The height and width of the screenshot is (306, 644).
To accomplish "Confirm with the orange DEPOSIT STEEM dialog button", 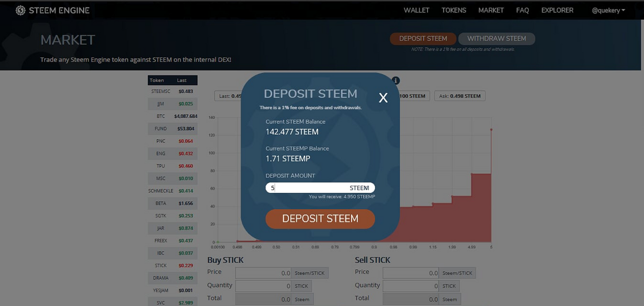I will pos(320,219).
